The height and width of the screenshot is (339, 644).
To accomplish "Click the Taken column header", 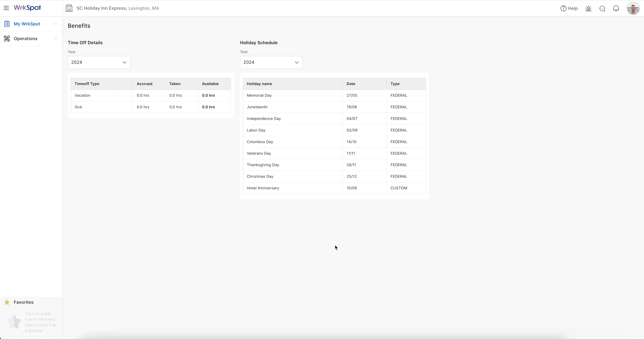I will tap(182, 84).
